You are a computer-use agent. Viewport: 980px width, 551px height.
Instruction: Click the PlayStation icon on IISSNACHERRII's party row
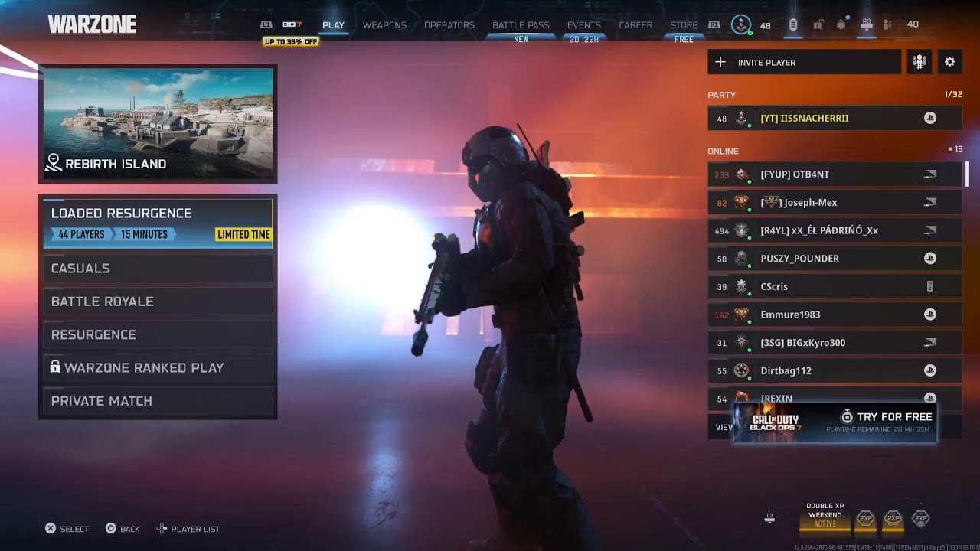point(930,118)
